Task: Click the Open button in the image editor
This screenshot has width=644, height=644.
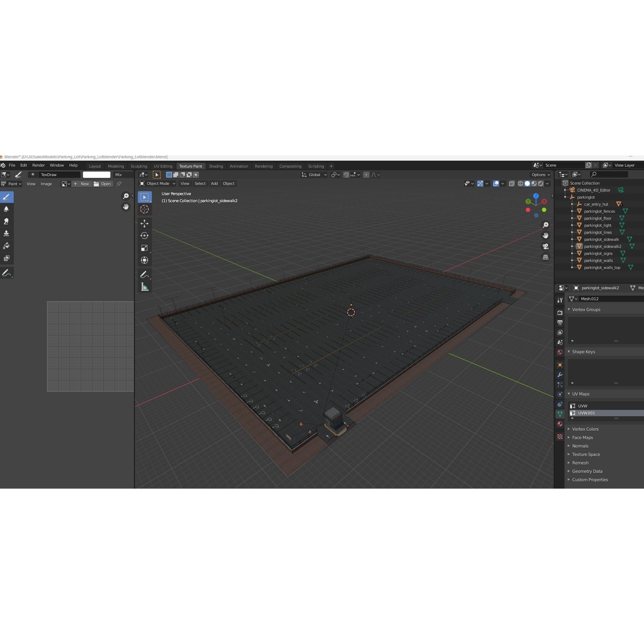Action: (105, 183)
